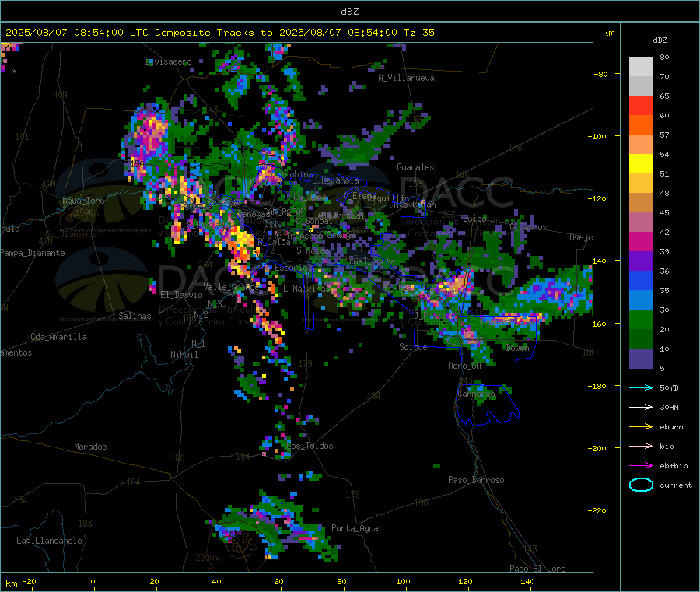Click the '-160' km y-axis tick label
The width and height of the screenshot is (700, 592).
coord(599,324)
